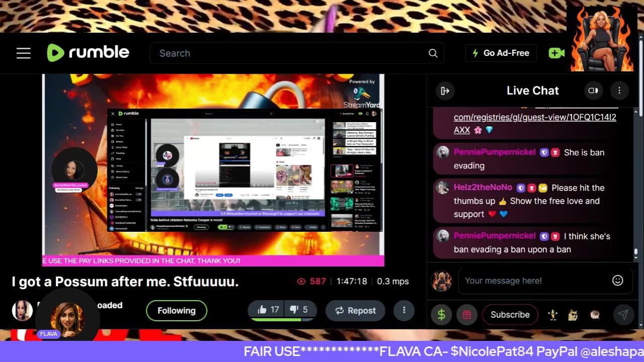Click Helz2theNoNo's chat avatar

click(x=443, y=188)
